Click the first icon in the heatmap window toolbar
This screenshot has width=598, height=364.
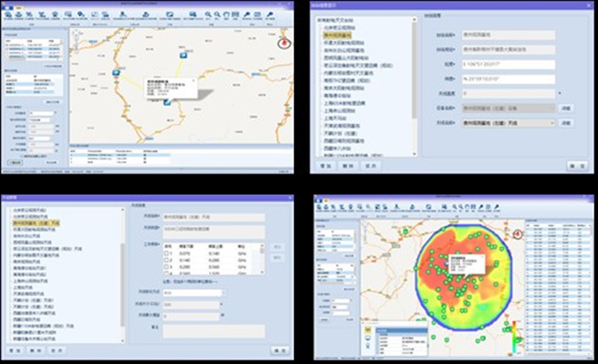click(318, 207)
